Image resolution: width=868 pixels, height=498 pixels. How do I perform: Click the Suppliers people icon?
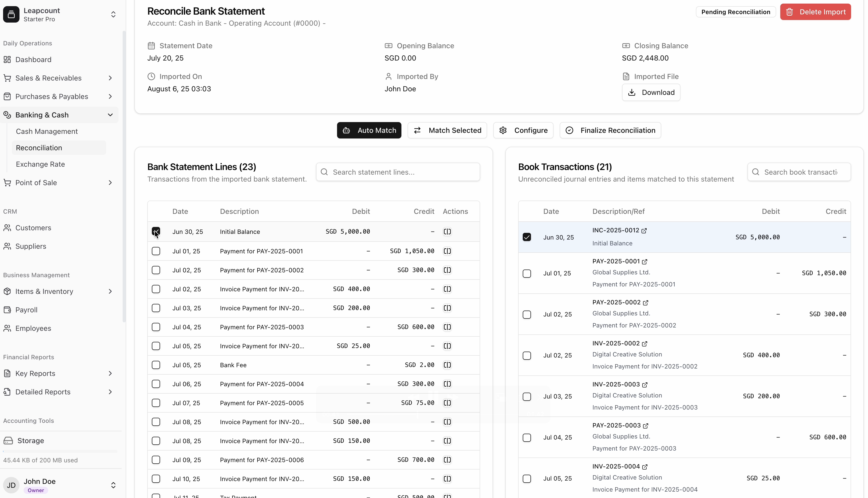pyautogui.click(x=7, y=246)
